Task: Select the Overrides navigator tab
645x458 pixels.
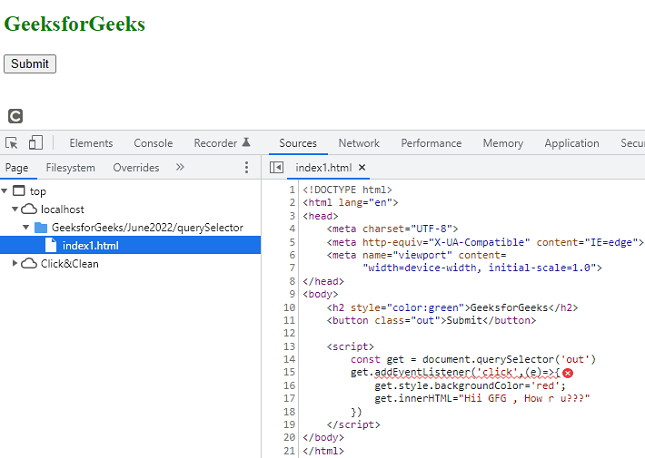Action: tap(136, 167)
